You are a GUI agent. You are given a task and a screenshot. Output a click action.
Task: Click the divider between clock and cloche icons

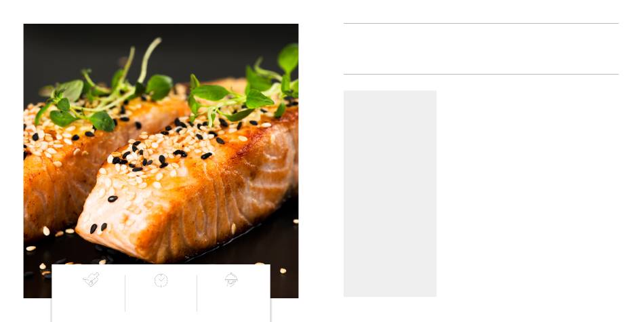click(197, 294)
